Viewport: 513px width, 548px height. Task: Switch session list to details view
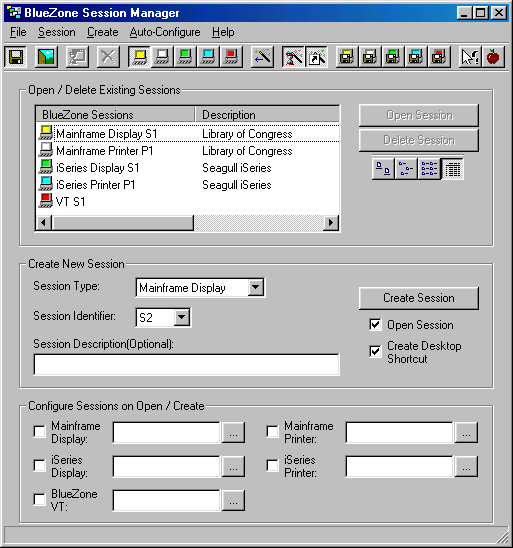pyautogui.click(x=453, y=169)
